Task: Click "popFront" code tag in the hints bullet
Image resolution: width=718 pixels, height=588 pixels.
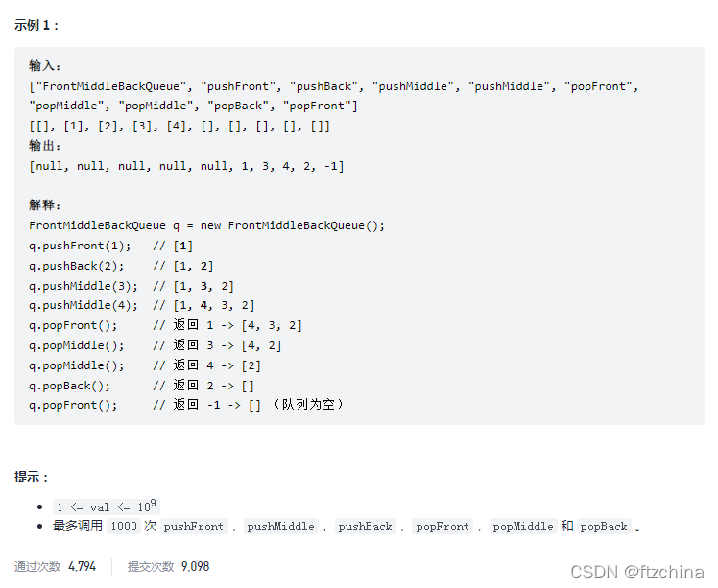Action: pyautogui.click(x=442, y=527)
